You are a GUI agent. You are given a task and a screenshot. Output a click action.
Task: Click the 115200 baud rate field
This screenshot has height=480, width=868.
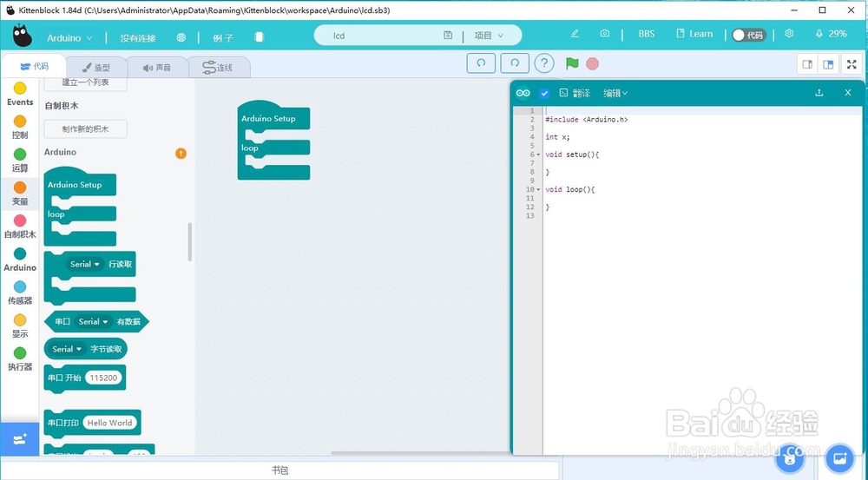tap(103, 378)
